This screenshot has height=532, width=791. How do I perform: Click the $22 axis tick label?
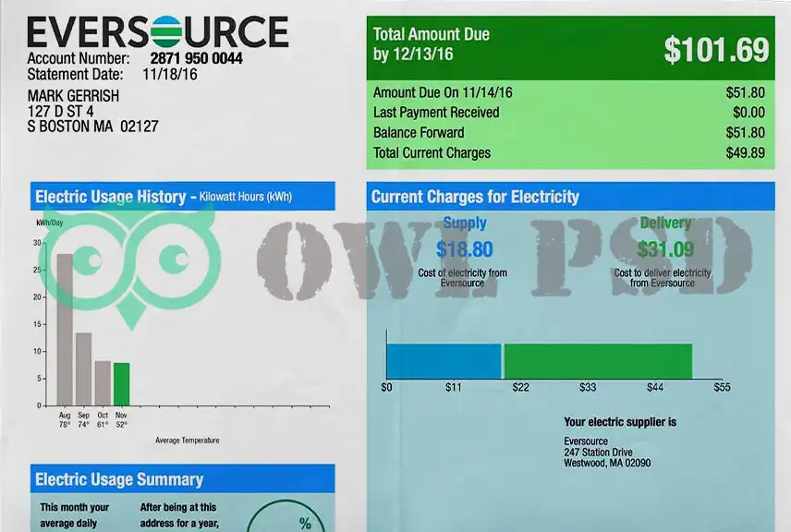pyautogui.click(x=520, y=387)
